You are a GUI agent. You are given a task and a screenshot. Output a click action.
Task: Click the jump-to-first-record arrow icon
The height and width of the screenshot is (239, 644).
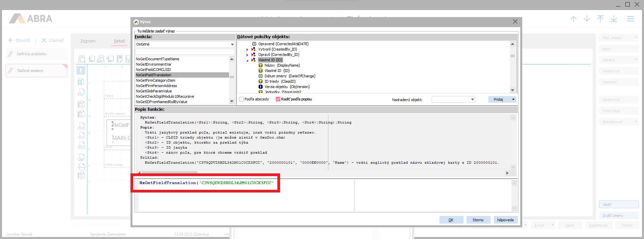[x=600, y=19]
